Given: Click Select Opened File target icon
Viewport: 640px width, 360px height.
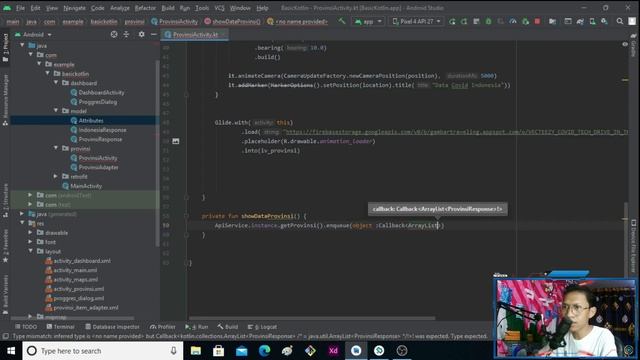Looking at the screenshot, I should tap(114, 35).
